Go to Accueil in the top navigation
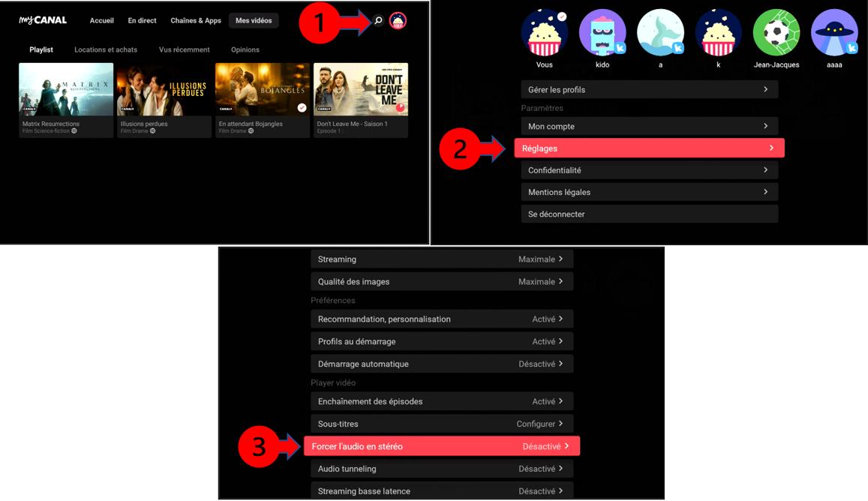 pos(102,20)
